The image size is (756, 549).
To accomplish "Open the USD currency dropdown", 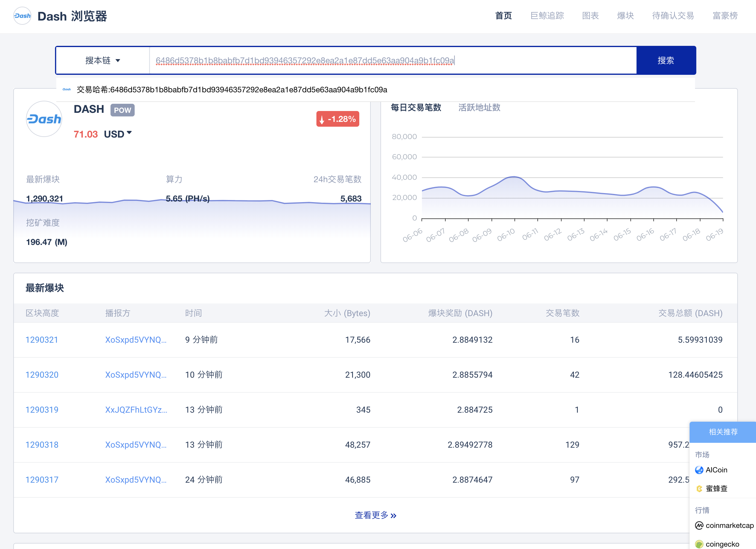I will tap(118, 134).
